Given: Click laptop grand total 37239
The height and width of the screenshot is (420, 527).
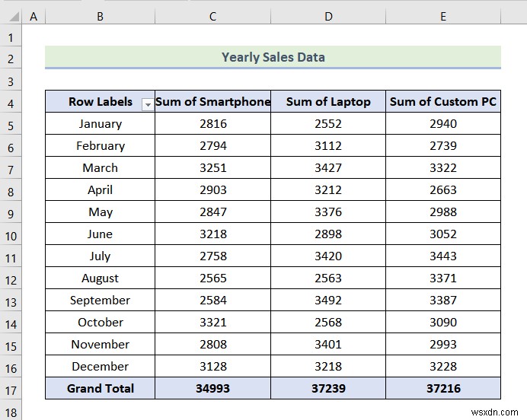Looking at the screenshot, I should 328,388.
